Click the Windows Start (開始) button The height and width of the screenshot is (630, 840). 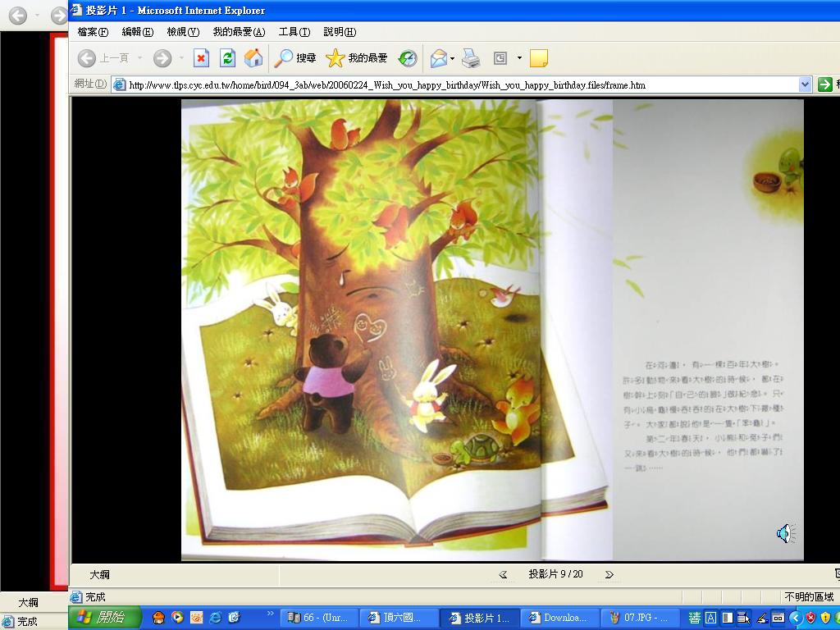tap(104, 618)
